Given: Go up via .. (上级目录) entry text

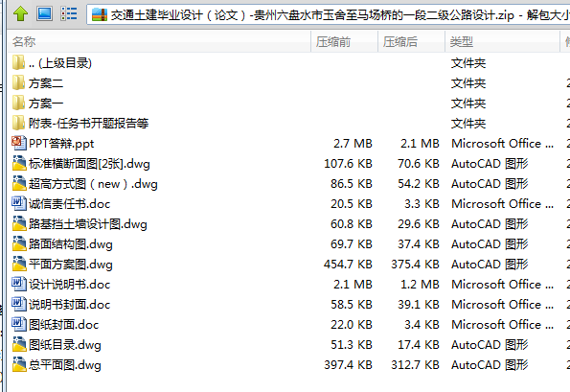Looking at the screenshot, I should click(x=60, y=63).
